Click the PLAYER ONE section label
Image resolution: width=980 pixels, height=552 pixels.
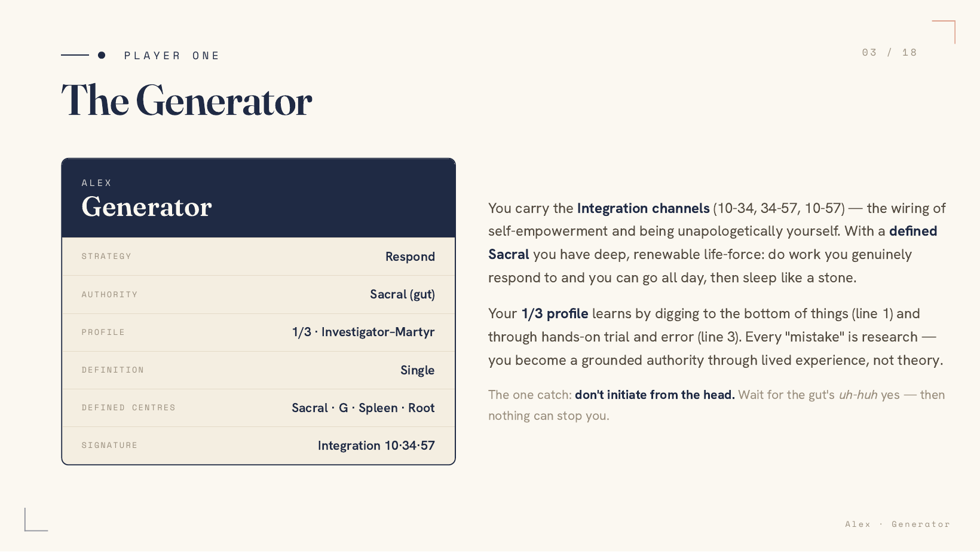click(x=172, y=56)
